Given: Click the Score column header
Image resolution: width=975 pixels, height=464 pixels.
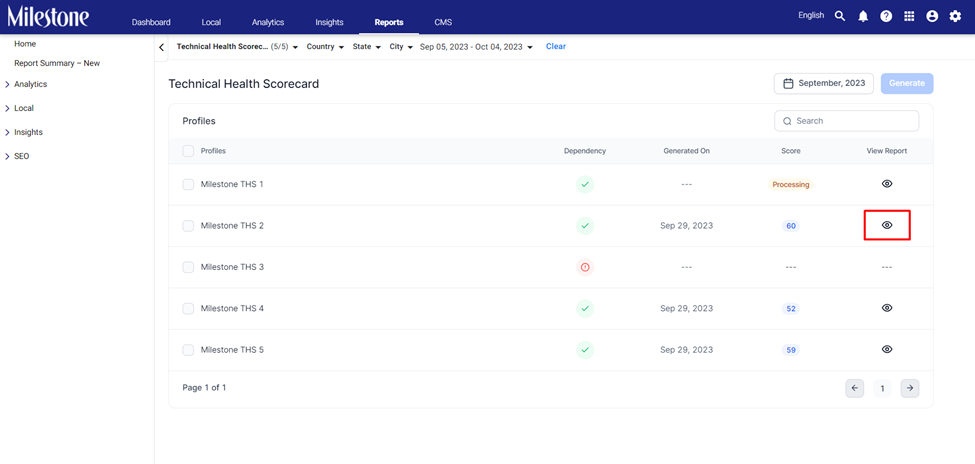Looking at the screenshot, I should pyautogui.click(x=791, y=151).
